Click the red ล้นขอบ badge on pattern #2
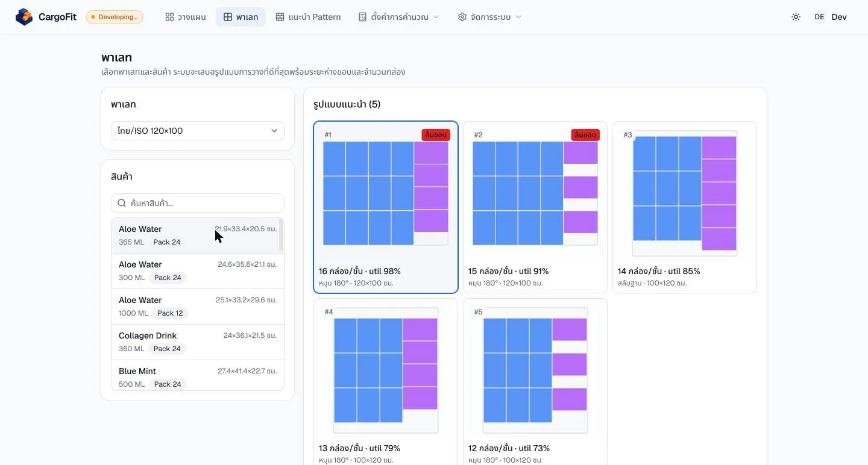The width and height of the screenshot is (868, 465). 585,135
